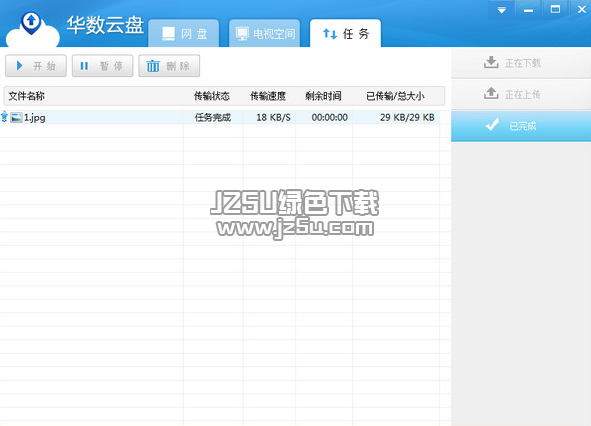Sort by 已传输/总大小 column header
Image resolution: width=591 pixels, height=426 pixels.
(395, 96)
